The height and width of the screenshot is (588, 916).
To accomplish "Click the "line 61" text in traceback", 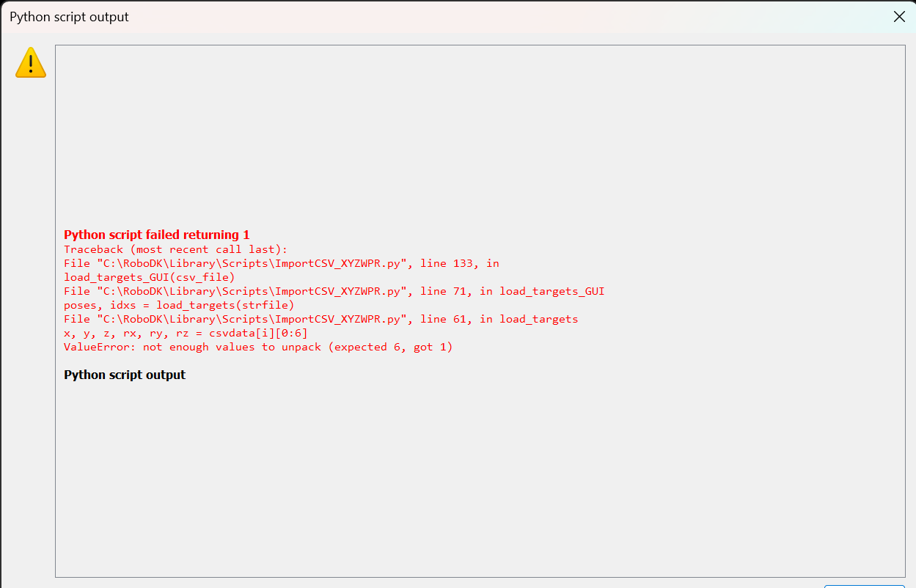I will coord(447,319).
